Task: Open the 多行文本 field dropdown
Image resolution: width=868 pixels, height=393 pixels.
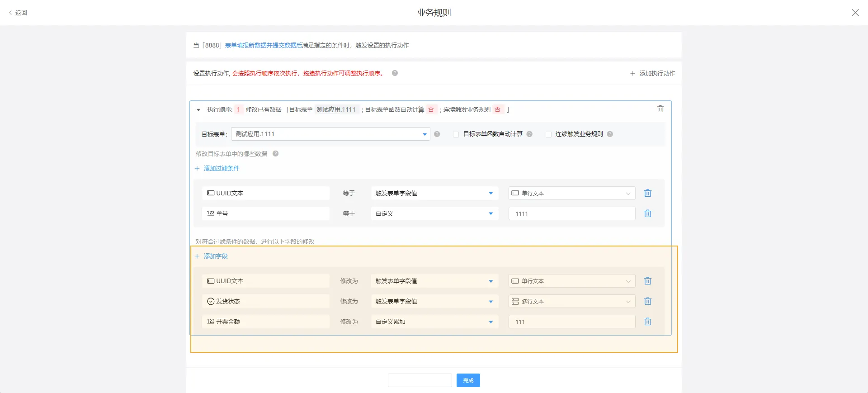Action: point(571,301)
